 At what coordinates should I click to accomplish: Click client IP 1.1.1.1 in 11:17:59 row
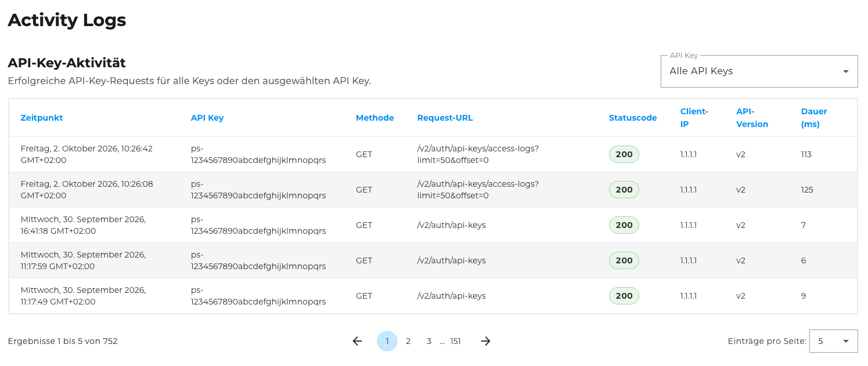[689, 260]
